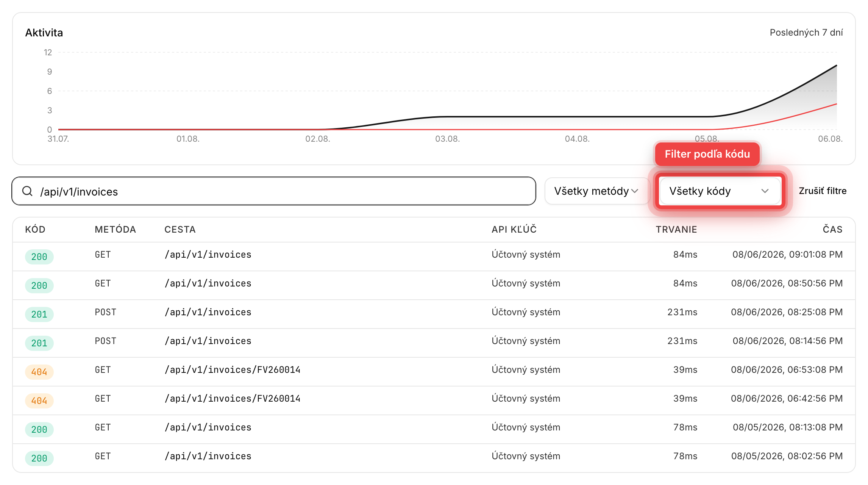
Task: Click the 03.08. date on chart axis
Action: pyautogui.click(x=447, y=139)
